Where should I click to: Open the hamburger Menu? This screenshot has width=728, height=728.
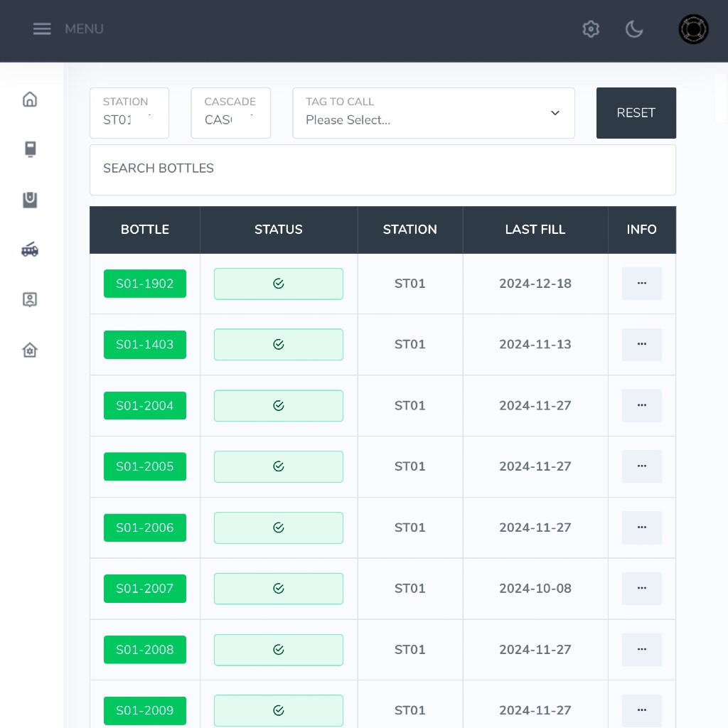coord(43,29)
